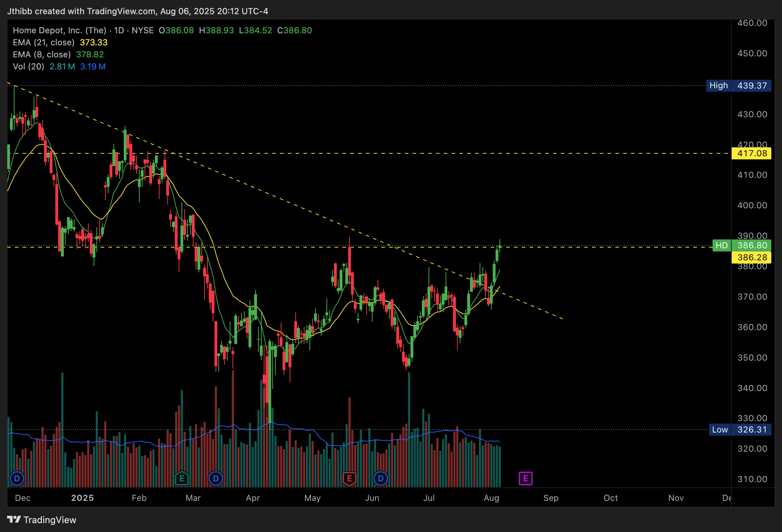
Task: Click the close value C386.80
Action: coord(295,30)
